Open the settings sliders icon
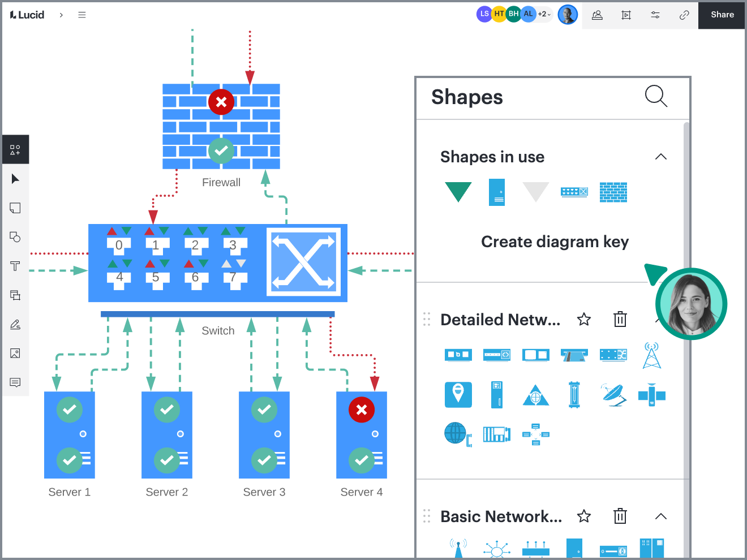Image resolution: width=747 pixels, height=560 pixels. (x=655, y=15)
